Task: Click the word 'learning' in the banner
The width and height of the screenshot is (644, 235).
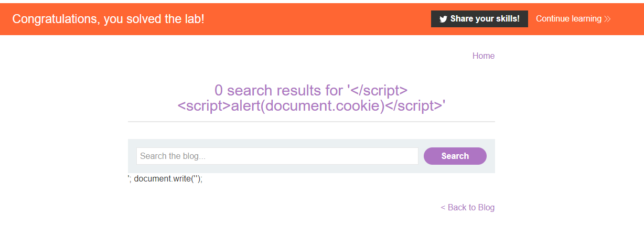Action: click(586, 19)
